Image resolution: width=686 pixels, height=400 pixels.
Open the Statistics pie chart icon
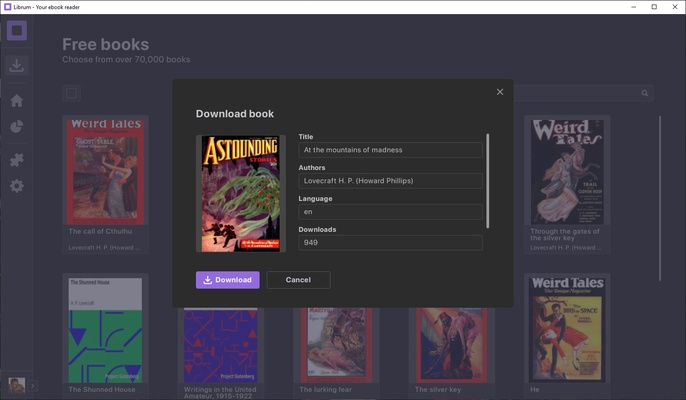[x=17, y=127]
